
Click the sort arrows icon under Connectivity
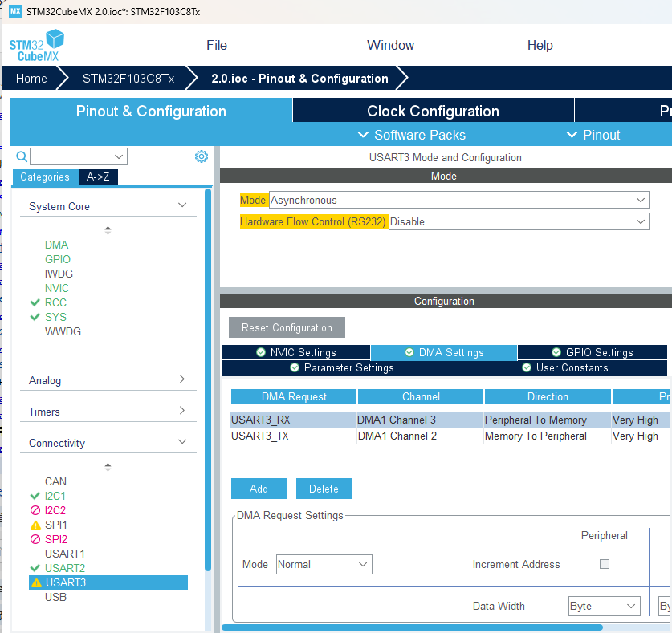tap(108, 467)
